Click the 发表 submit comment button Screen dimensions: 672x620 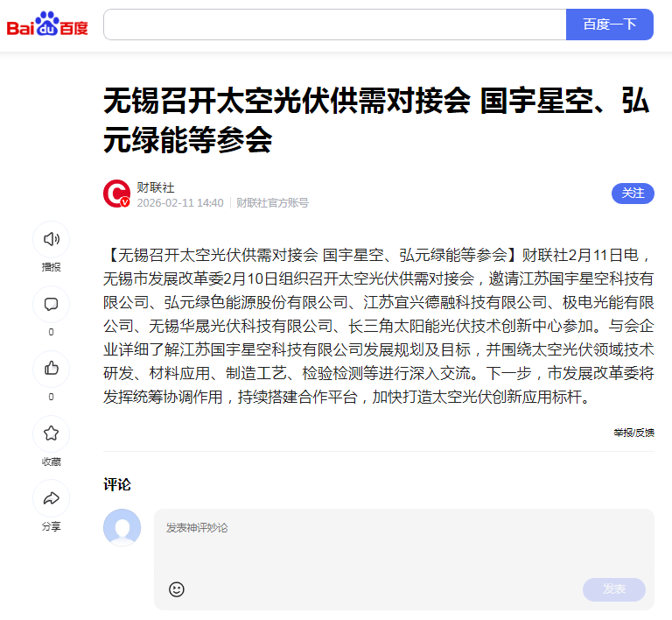(x=613, y=589)
